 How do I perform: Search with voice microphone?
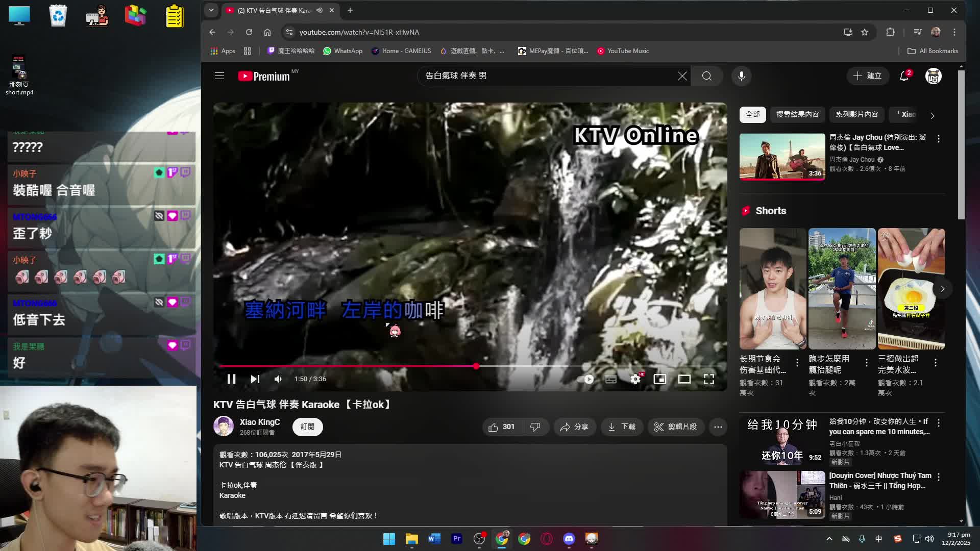point(742,76)
